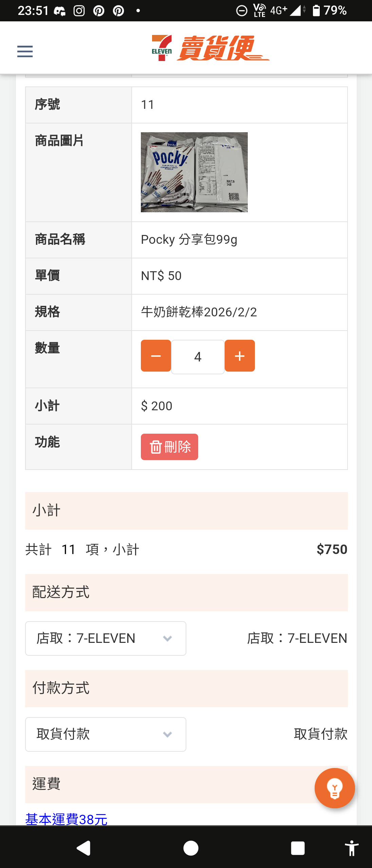Image resolution: width=372 pixels, height=868 pixels.
Task: Increase Pocky quantity with plus button
Action: pos(240,356)
